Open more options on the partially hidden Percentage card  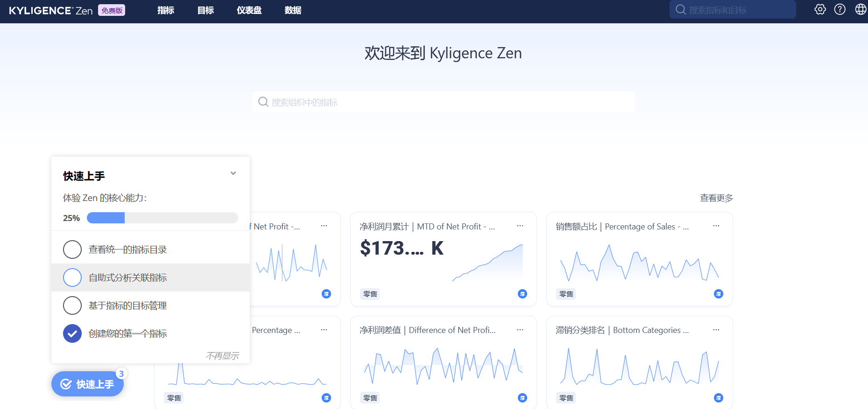tap(324, 330)
